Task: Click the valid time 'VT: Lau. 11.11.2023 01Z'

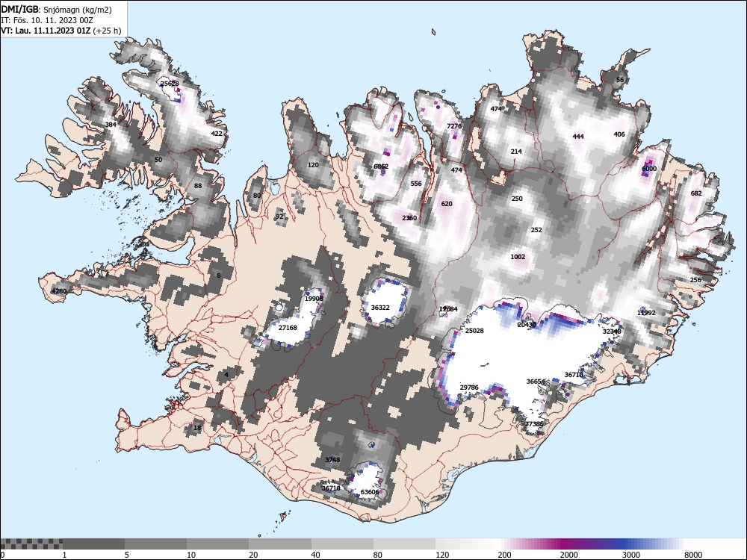Action: pos(46,31)
